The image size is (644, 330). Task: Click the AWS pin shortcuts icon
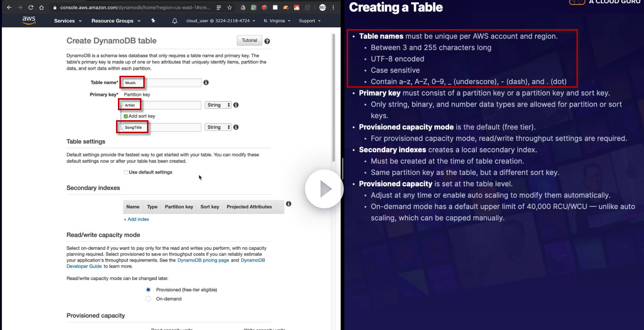click(153, 21)
